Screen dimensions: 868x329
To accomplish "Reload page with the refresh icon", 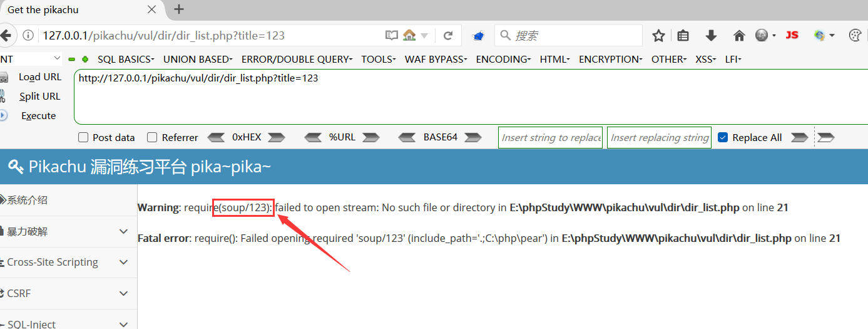I will pyautogui.click(x=448, y=36).
